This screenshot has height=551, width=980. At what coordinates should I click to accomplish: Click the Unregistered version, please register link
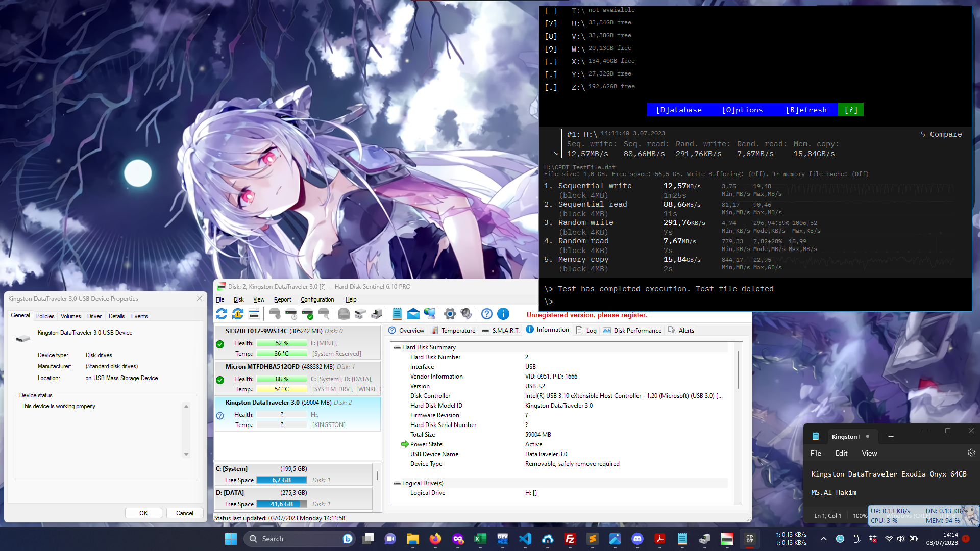click(x=587, y=315)
